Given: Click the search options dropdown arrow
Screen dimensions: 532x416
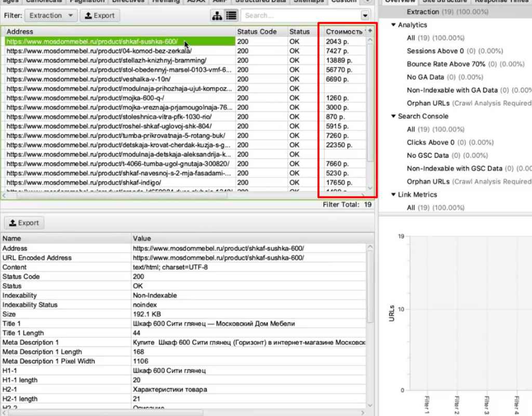Looking at the screenshot, I should (365, 16).
